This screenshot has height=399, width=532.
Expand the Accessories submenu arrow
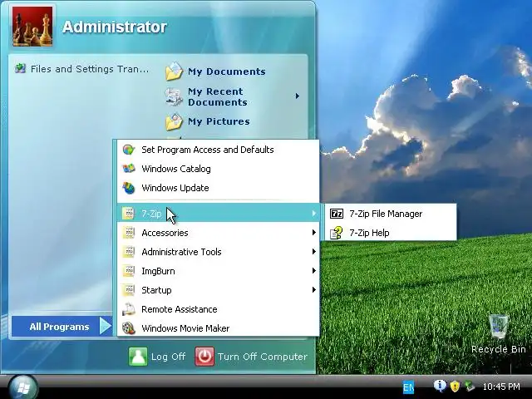(314, 233)
